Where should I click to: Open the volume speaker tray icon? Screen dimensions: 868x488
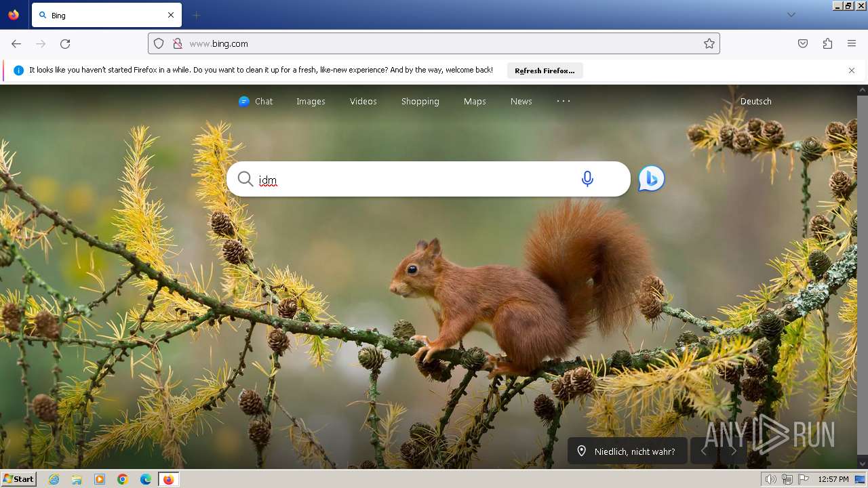(770, 479)
